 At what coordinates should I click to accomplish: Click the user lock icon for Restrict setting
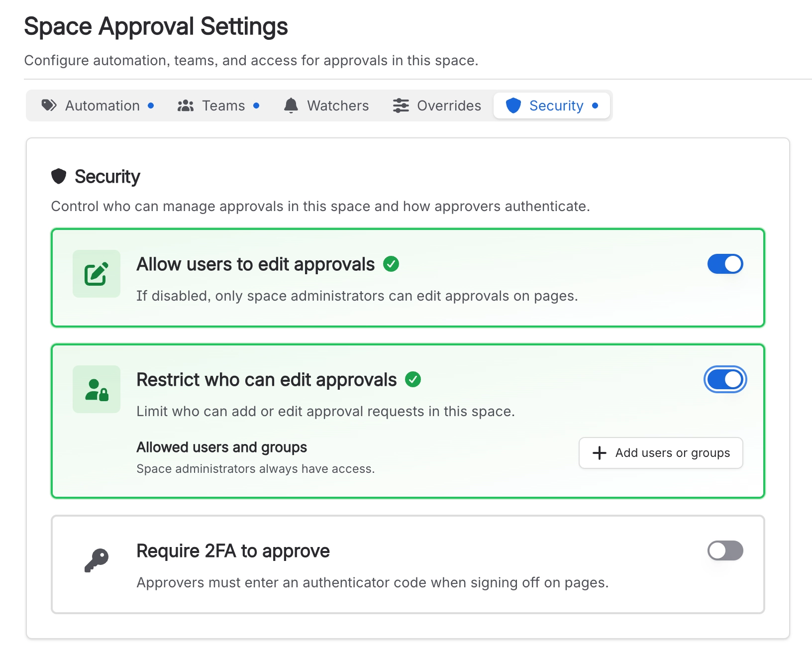coord(97,389)
